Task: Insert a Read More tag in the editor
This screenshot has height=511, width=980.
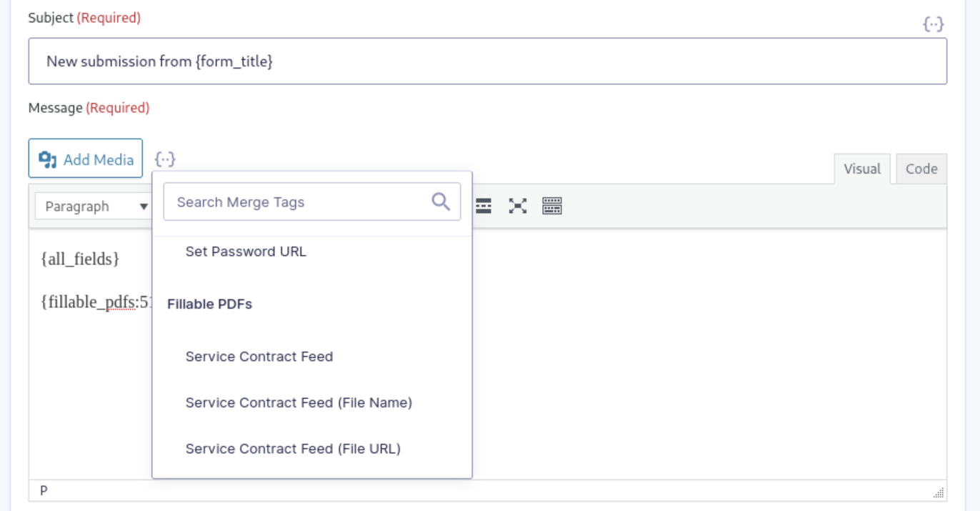Action: (x=484, y=206)
